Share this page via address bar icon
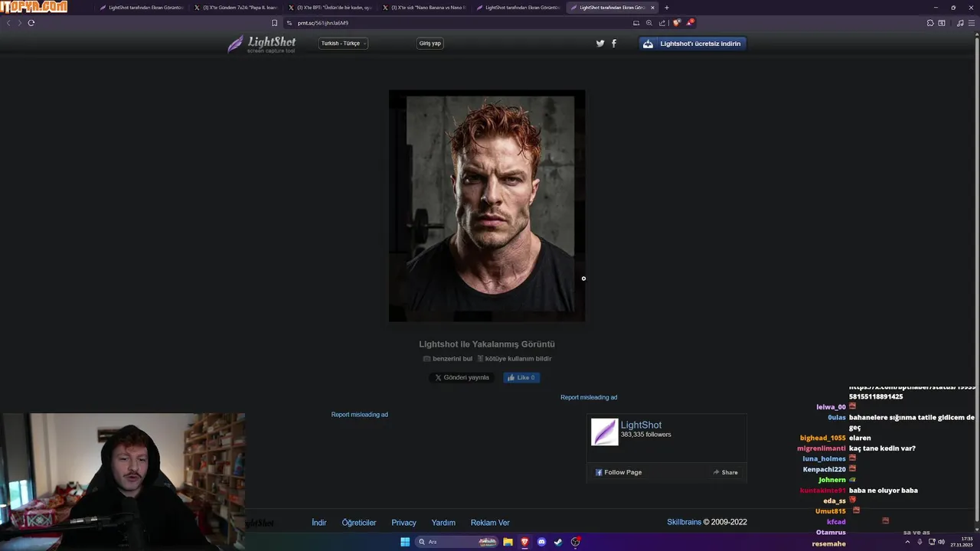980x551 pixels. point(662,23)
